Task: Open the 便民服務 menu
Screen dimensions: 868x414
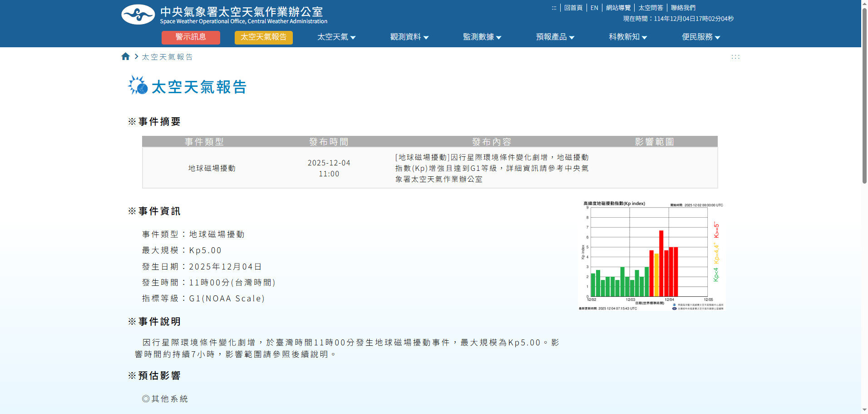Action: coord(700,37)
